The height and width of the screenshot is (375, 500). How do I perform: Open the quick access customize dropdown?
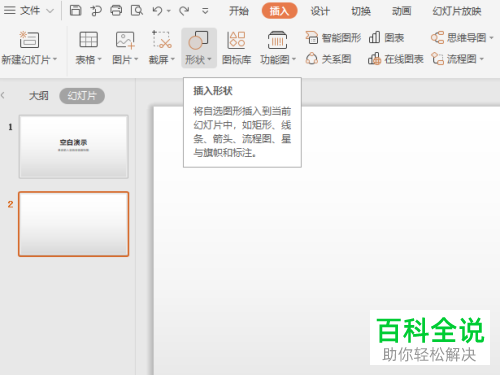pos(205,11)
